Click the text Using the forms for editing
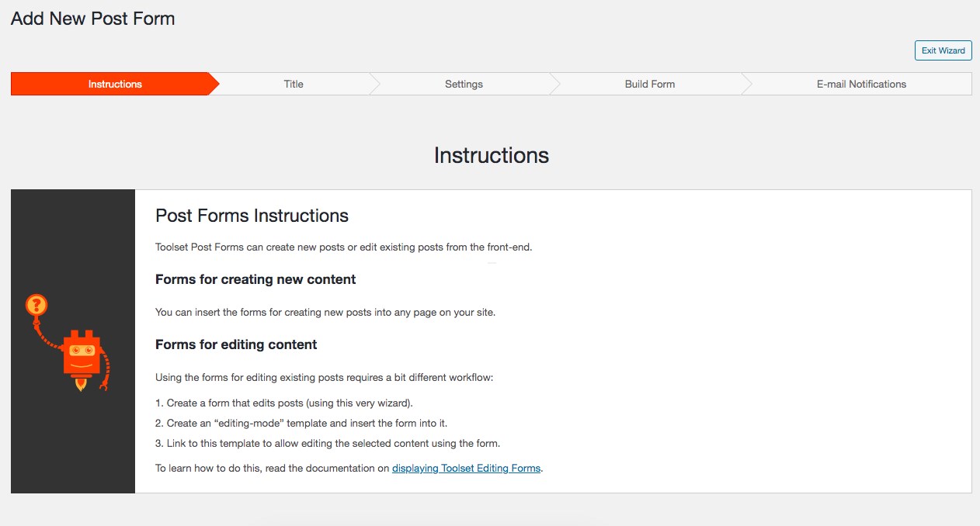The image size is (980, 526). [325, 378]
